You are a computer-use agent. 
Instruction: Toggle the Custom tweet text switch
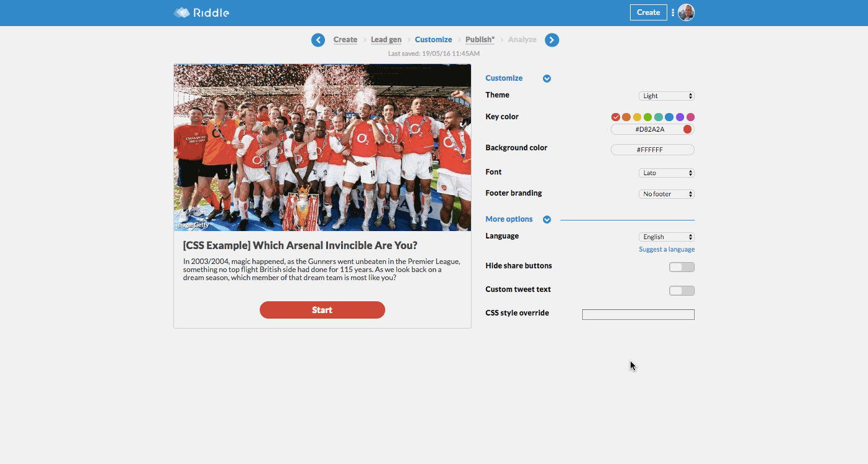click(x=682, y=291)
